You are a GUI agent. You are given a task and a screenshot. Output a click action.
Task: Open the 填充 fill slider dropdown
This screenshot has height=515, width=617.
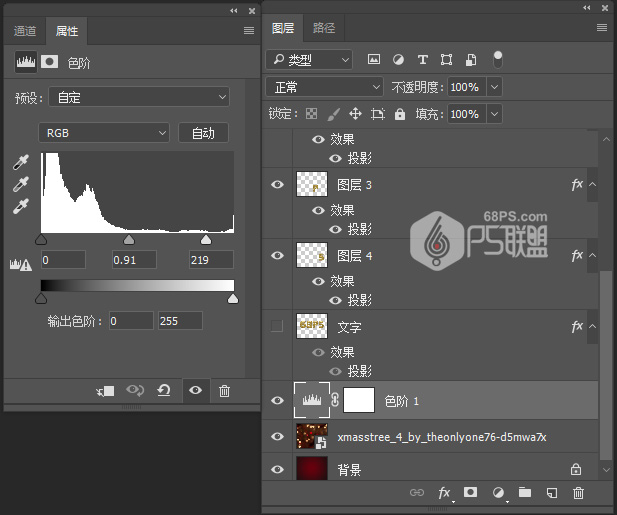pos(495,114)
